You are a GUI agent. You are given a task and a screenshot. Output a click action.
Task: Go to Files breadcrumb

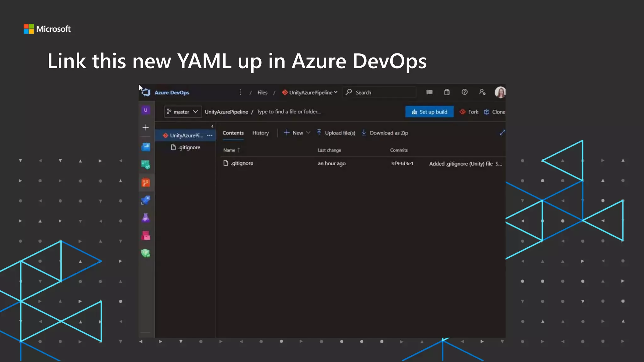point(262,92)
